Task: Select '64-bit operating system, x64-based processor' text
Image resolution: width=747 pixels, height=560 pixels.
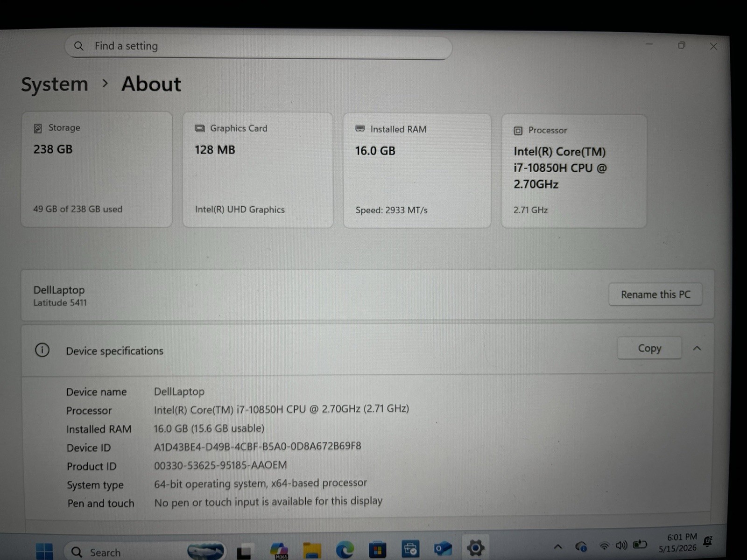Action: tap(261, 483)
